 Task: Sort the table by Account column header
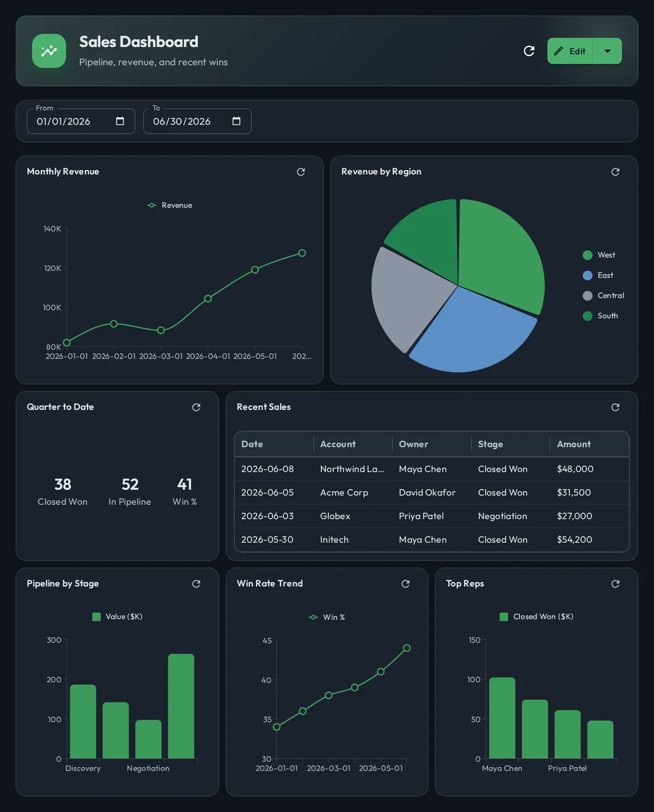[x=353, y=444]
